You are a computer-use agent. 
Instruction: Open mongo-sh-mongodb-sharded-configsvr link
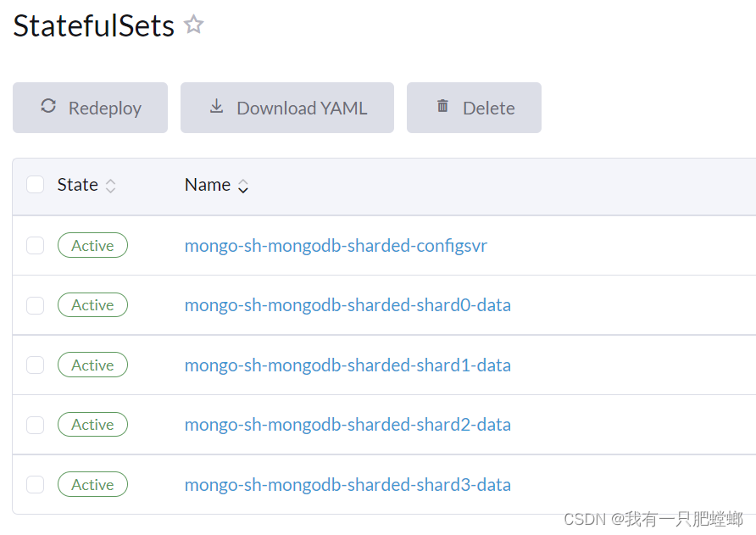[336, 246]
